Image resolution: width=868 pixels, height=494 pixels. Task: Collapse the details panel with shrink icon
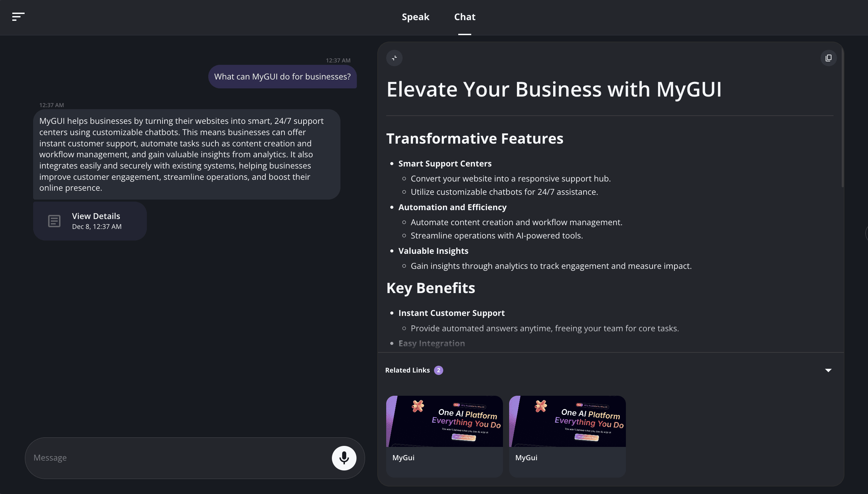[x=394, y=58]
